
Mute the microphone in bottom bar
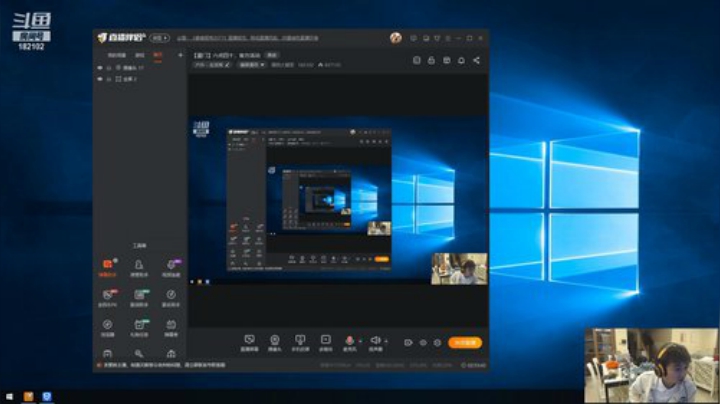tap(349, 340)
